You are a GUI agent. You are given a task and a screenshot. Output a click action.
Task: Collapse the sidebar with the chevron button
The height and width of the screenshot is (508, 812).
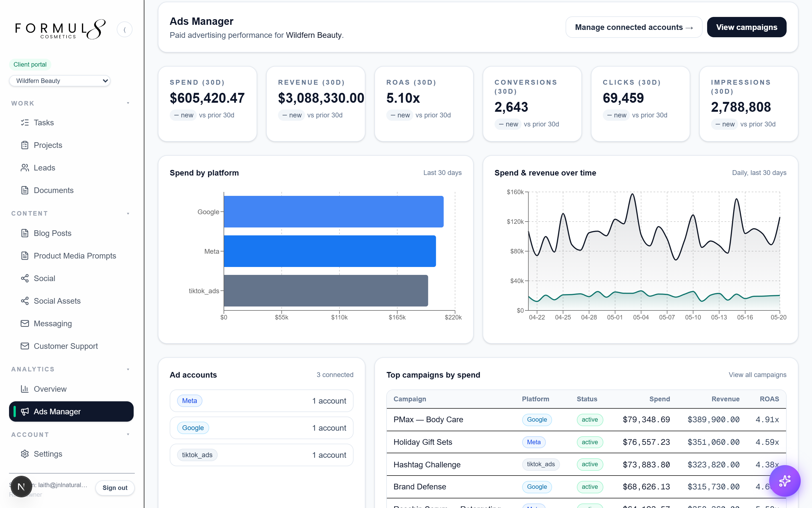coord(125,30)
